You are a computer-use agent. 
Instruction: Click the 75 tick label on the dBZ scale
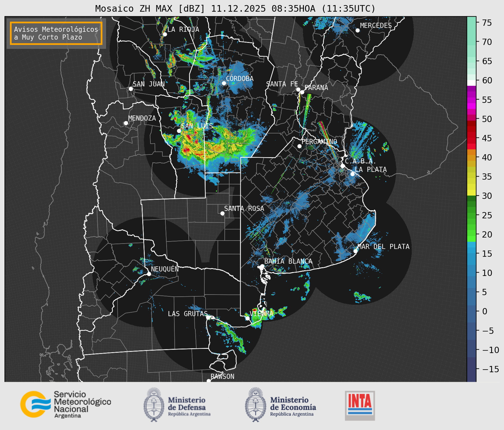[x=486, y=23]
